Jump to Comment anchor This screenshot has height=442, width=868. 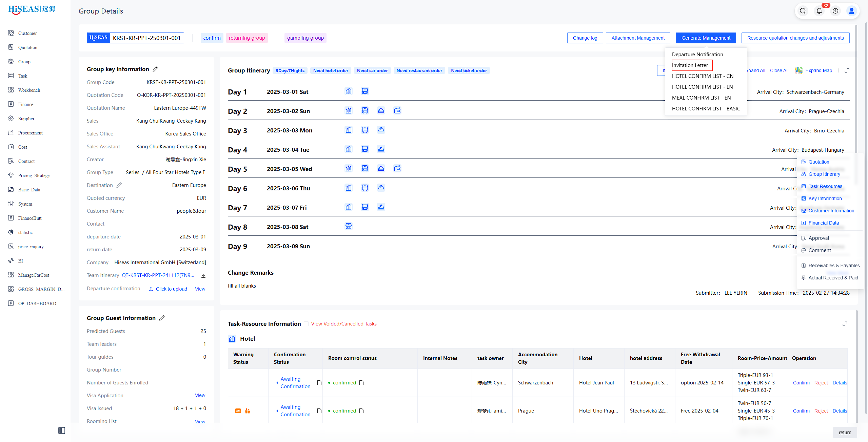tap(820, 250)
